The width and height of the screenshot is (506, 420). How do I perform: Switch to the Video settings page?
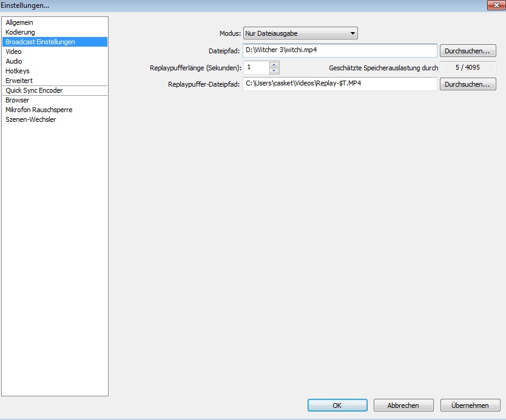coord(13,52)
